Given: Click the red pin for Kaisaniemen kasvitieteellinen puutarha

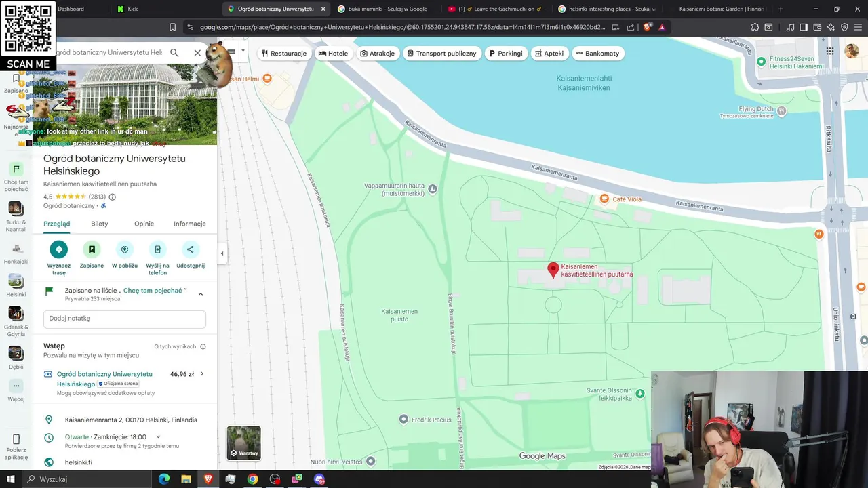Looking at the screenshot, I should pos(553,270).
